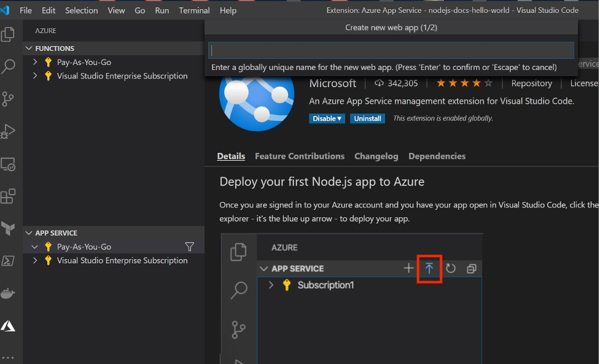Image resolution: width=600 pixels, height=364 pixels.
Task: Open the Extensions view in activity bar
Action: (7, 196)
